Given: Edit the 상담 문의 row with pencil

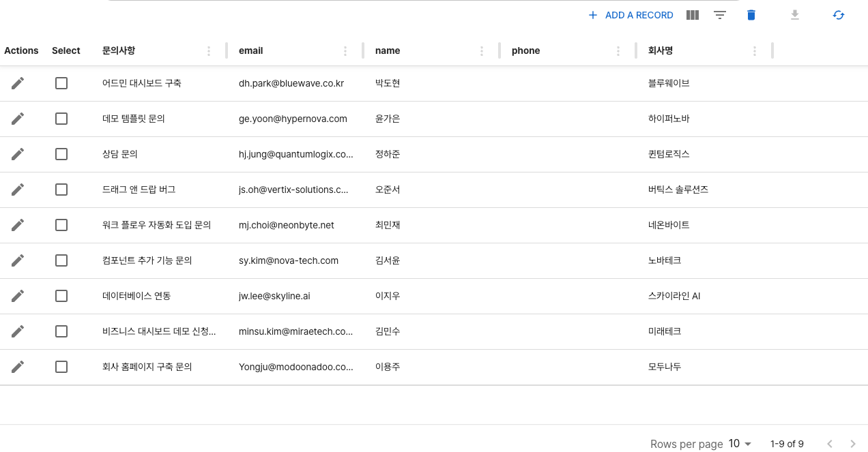Looking at the screenshot, I should (x=18, y=154).
